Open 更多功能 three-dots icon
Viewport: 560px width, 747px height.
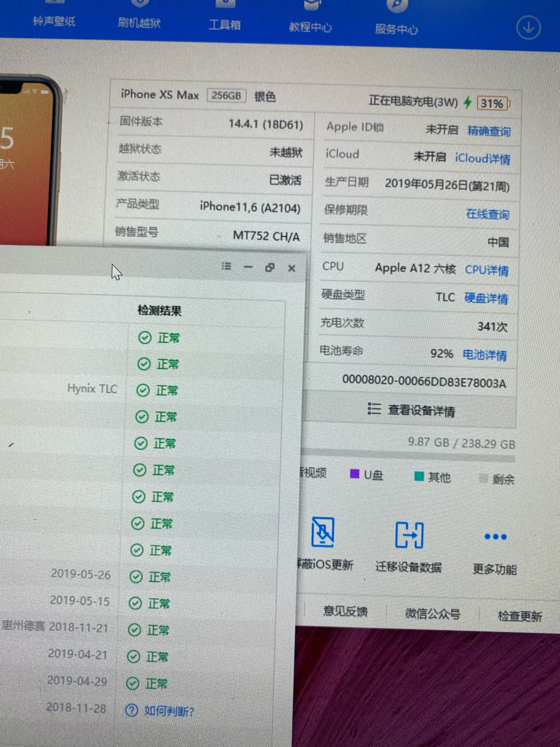coord(496,537)
